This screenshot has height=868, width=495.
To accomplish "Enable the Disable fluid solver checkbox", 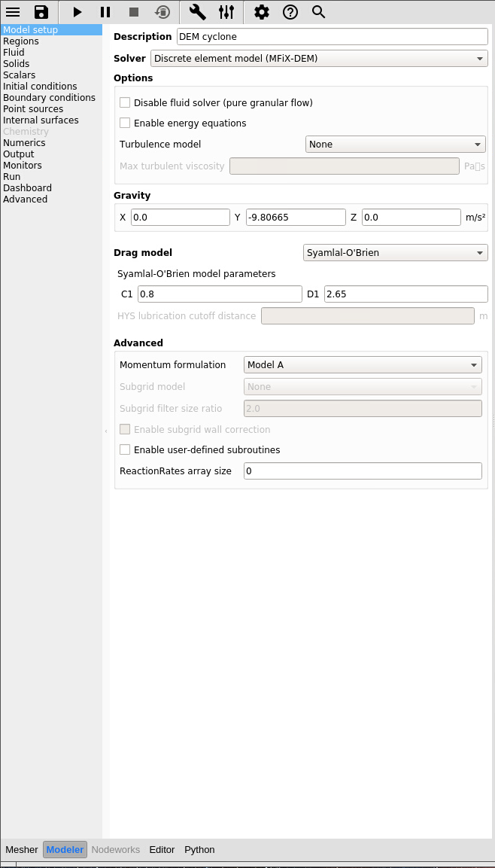I will click(125, 102).
